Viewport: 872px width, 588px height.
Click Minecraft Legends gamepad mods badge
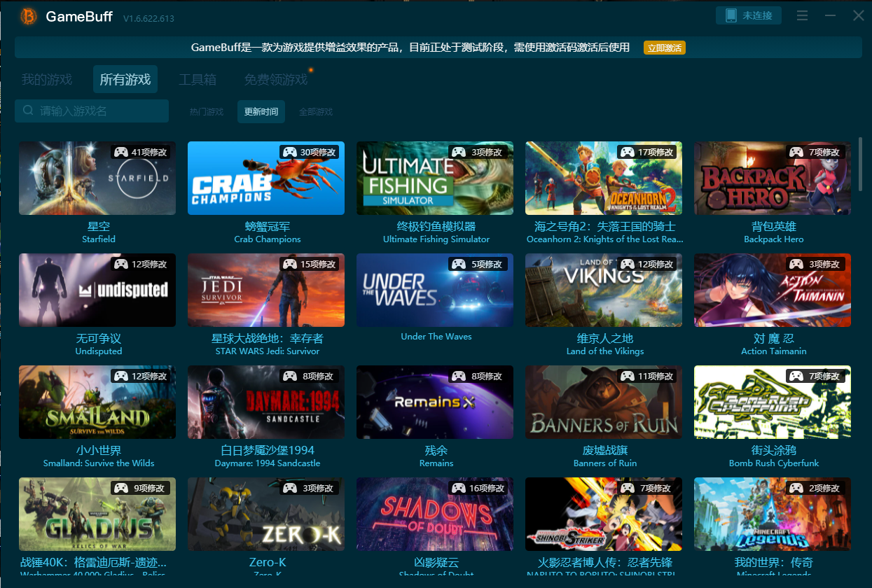[816, 488]
